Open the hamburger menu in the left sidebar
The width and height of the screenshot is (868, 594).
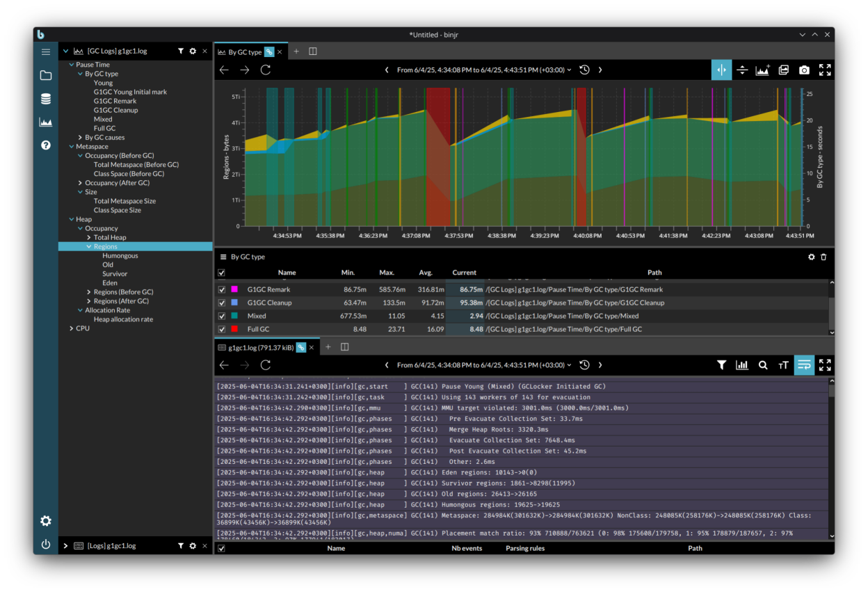coord(46,52)
